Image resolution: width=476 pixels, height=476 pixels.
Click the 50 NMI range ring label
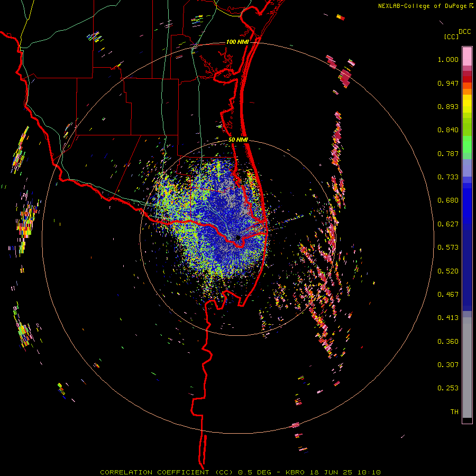(238, 140)
